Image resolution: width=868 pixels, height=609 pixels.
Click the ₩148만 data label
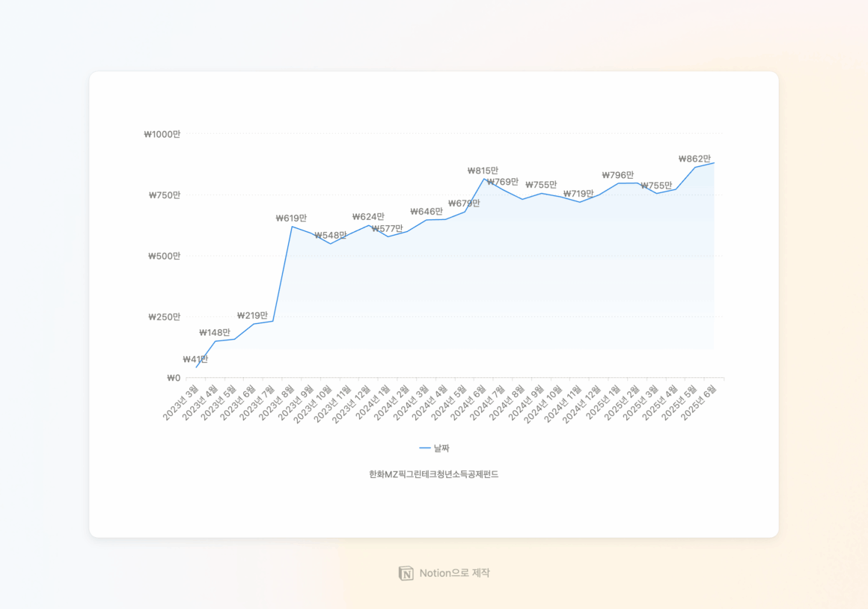tap(215, 333)
